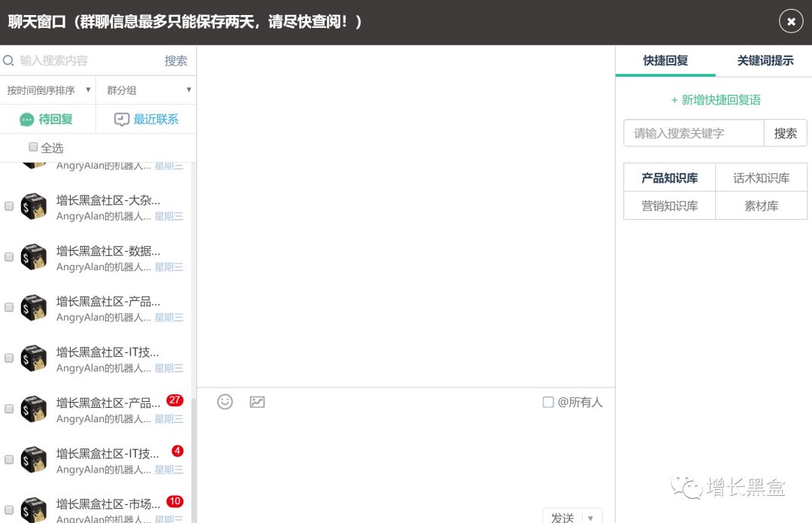
Task: Select the 话术知识库 tab
Action: [761, 178]
